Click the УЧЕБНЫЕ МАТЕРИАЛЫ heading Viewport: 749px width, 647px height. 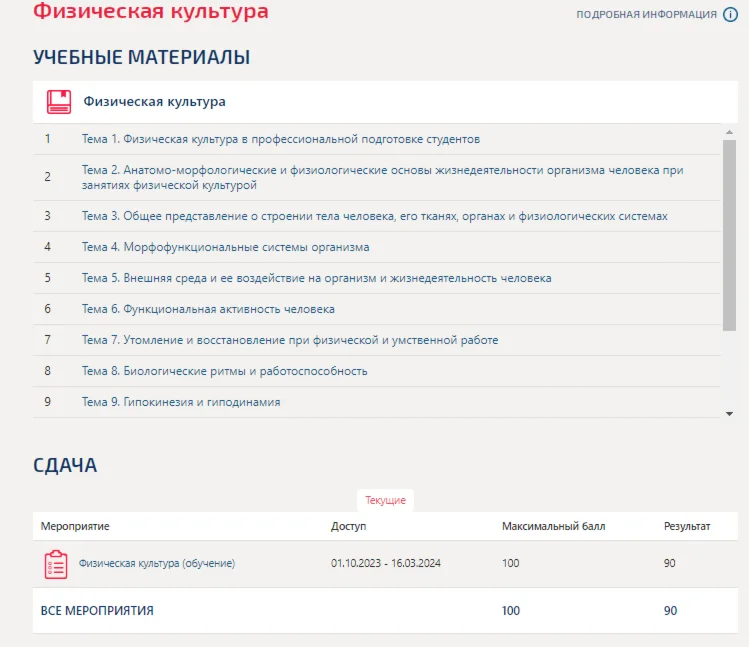(141, 57)
